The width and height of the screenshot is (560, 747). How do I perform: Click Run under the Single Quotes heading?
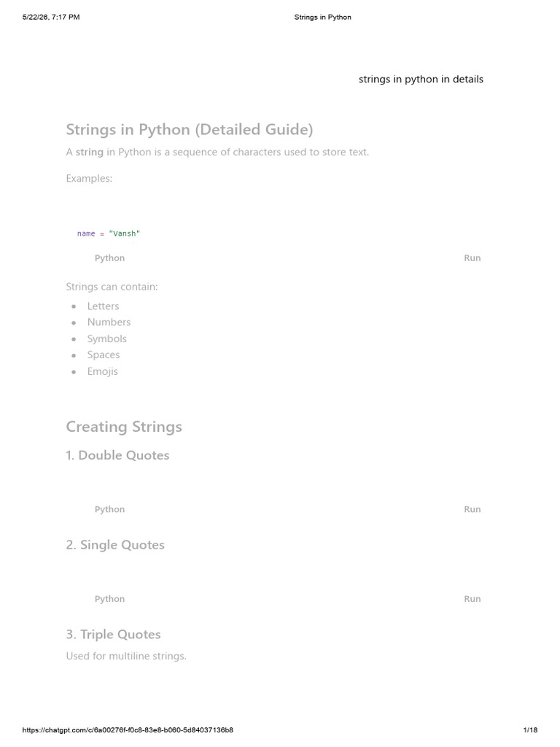472,599
